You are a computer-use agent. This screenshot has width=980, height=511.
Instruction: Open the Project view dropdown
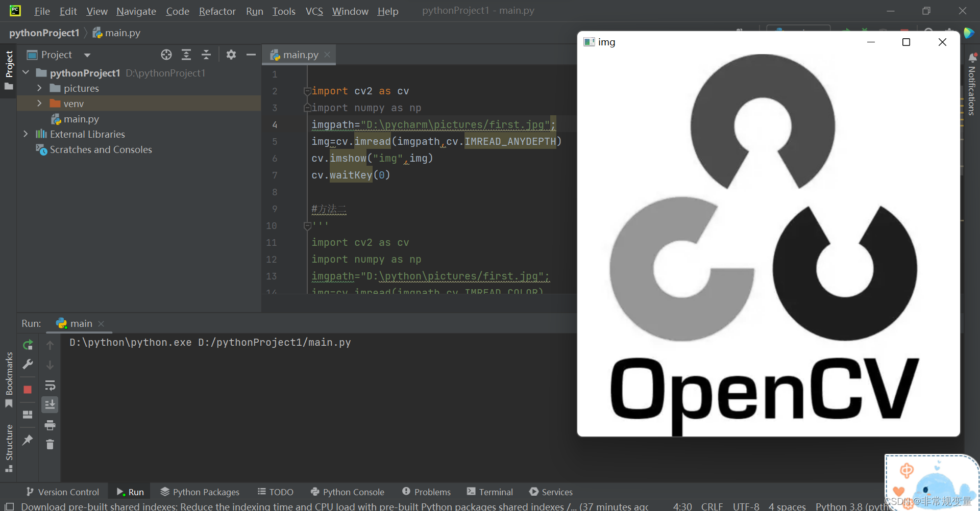(x=87, y=55)
